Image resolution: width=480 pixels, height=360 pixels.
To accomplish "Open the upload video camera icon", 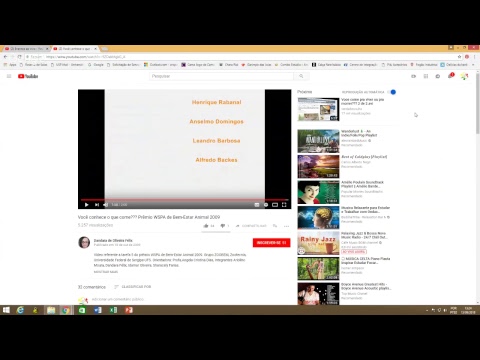I will pyautogui.click(x=413, y=76).
